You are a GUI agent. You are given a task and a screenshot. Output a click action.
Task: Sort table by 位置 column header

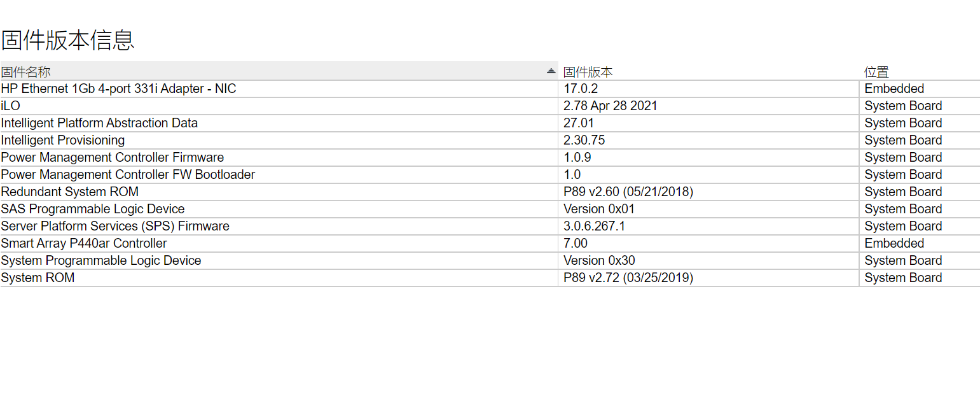(876, 72)
